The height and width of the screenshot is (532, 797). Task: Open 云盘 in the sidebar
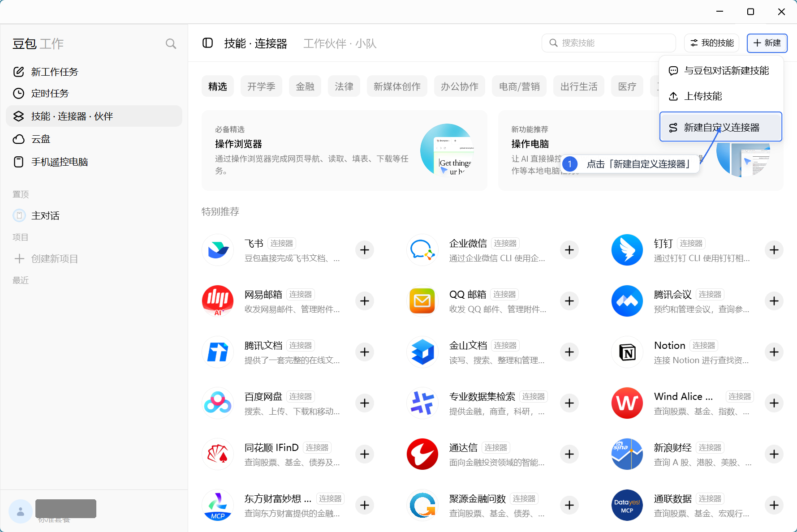point(94,139)
